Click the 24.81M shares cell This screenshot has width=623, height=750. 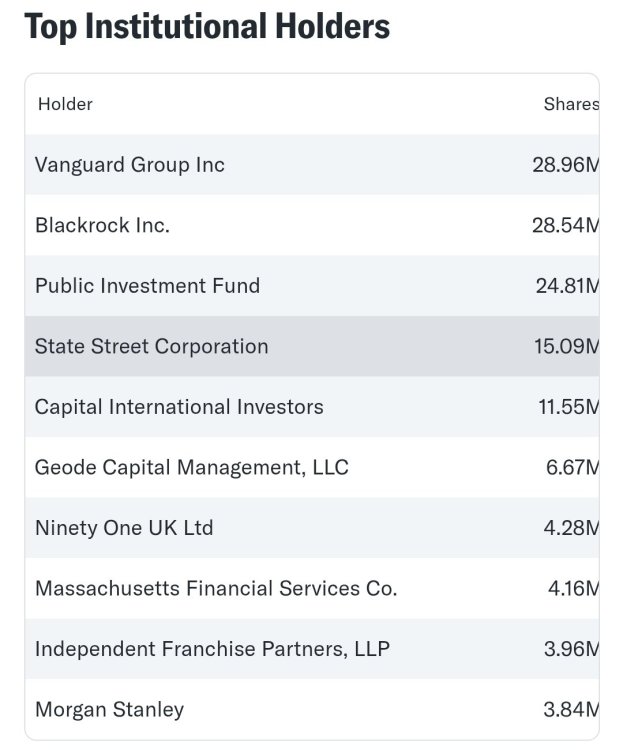[x=566, y=286]
